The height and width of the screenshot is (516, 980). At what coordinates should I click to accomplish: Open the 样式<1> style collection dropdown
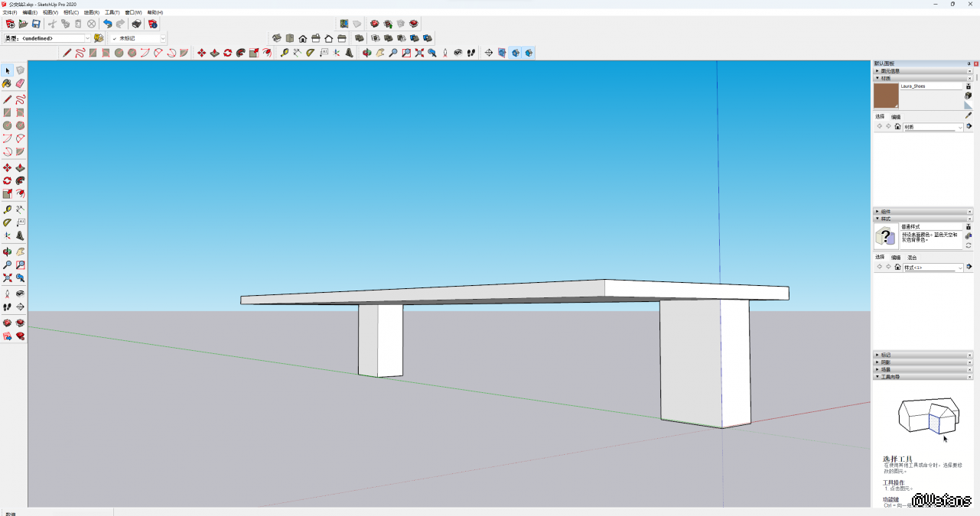tap(959, 268)
